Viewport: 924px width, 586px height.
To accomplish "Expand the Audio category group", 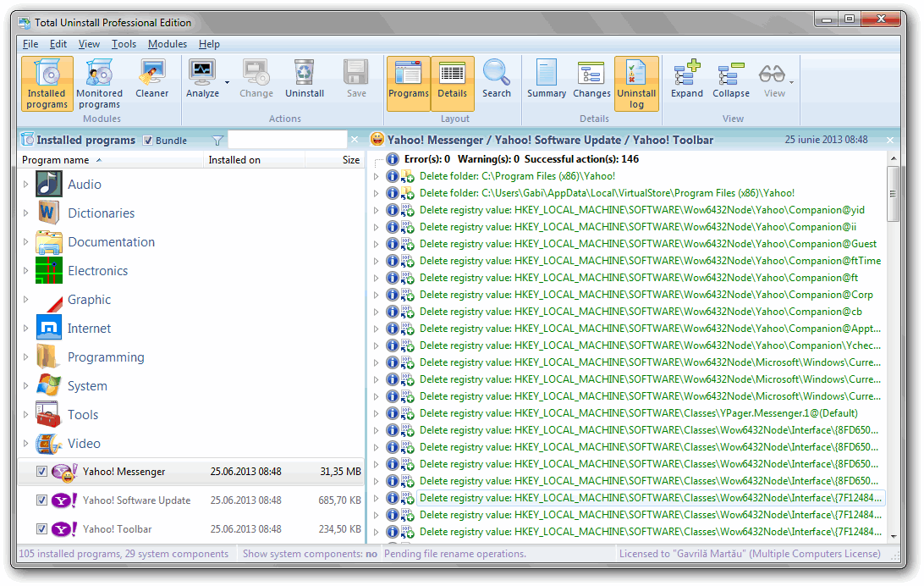I will (x=25, y=185).
